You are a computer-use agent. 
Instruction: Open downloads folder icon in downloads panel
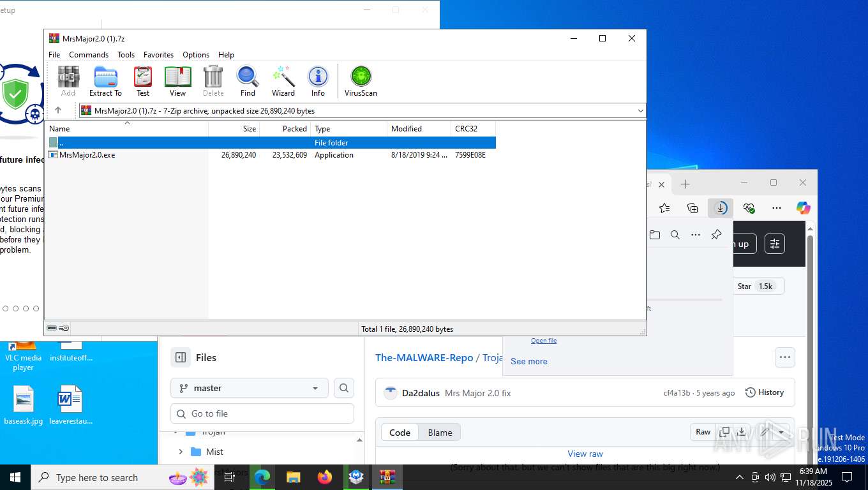coord(655,235)
